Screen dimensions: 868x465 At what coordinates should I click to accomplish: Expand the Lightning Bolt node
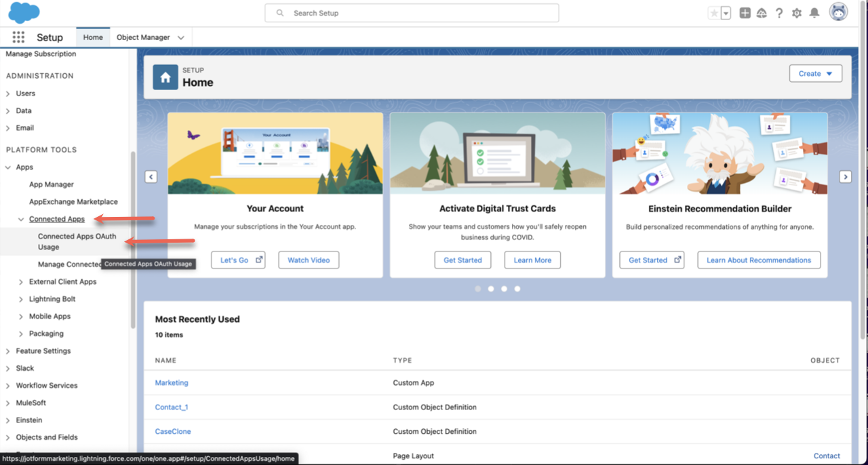click(21, 299)
